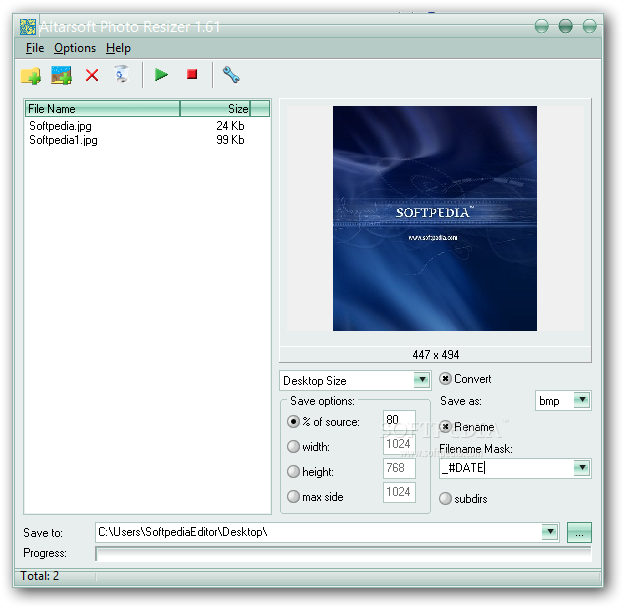624x608 pixels.
Task: Select the % of source radio button
Action: click(293, 421)
